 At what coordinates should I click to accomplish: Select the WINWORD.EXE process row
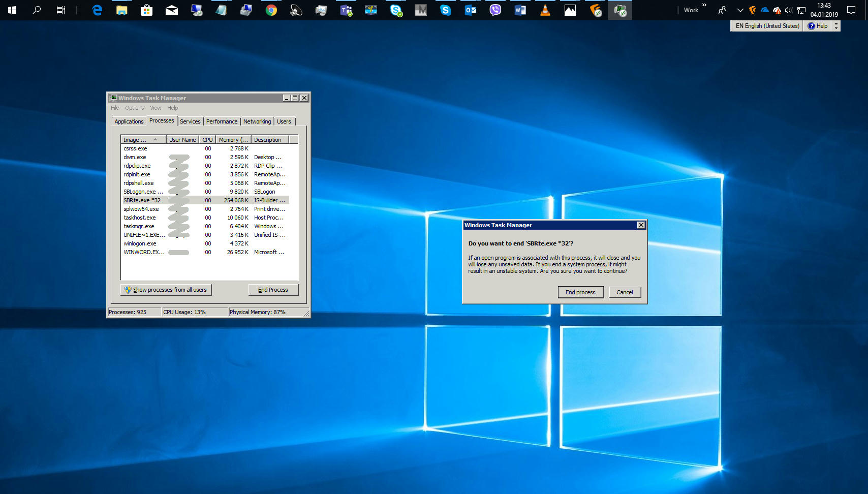[x=144, y=252]
